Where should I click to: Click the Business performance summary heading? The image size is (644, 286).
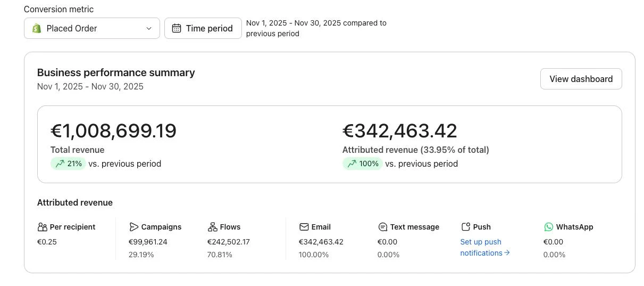click(x=116, y=72)
